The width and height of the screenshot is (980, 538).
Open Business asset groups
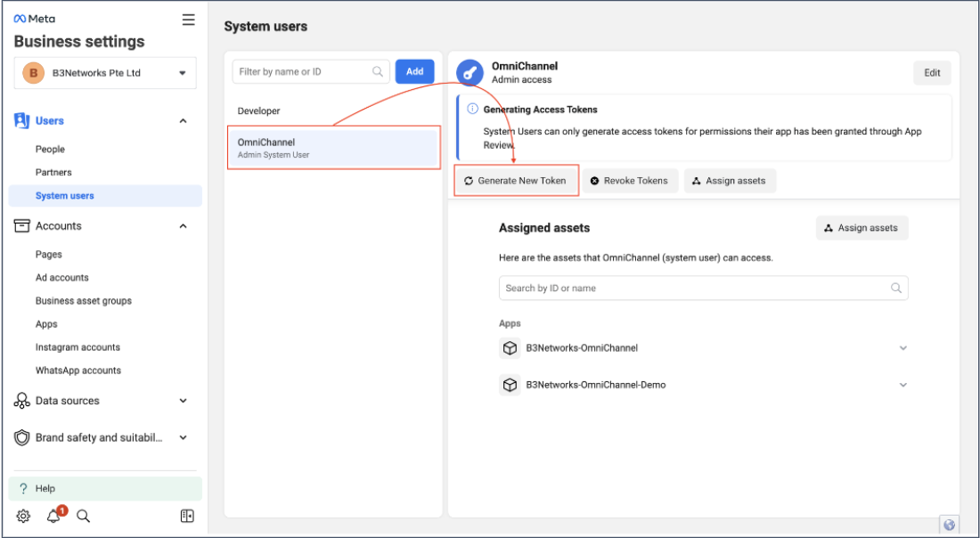(84, 300)
